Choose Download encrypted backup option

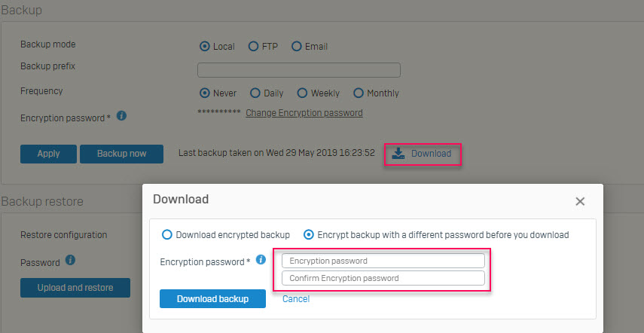[x=167, y=234]
